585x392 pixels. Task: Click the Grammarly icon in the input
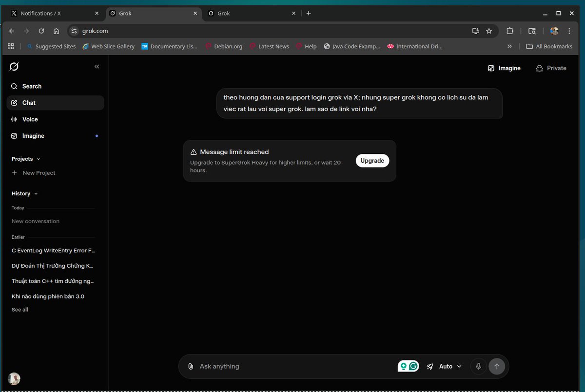coord(413,366)
